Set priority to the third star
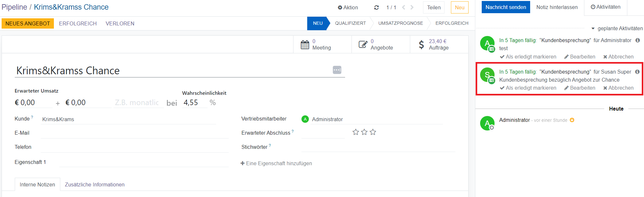 click(373, 132)
